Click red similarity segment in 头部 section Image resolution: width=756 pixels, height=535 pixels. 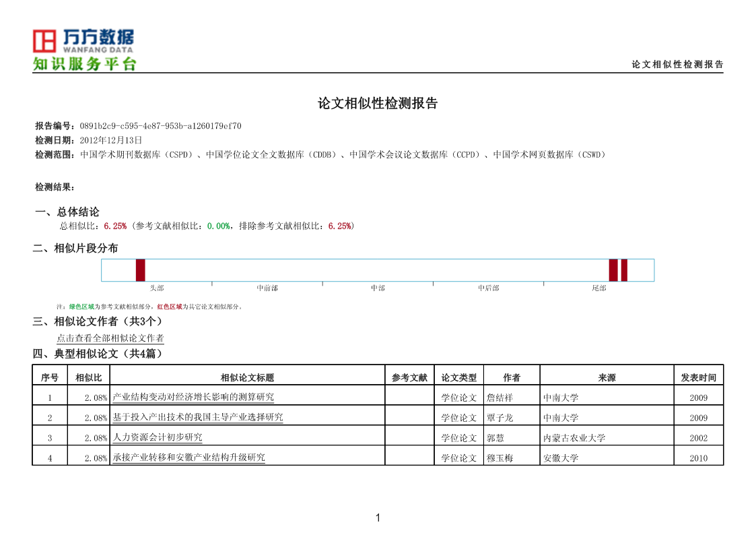click(x=140, y=270)
